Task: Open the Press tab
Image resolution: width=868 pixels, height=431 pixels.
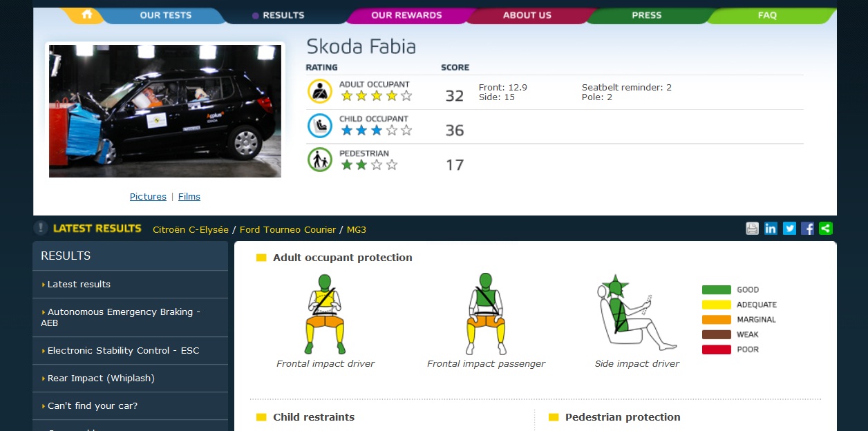Action: (647, 15)
